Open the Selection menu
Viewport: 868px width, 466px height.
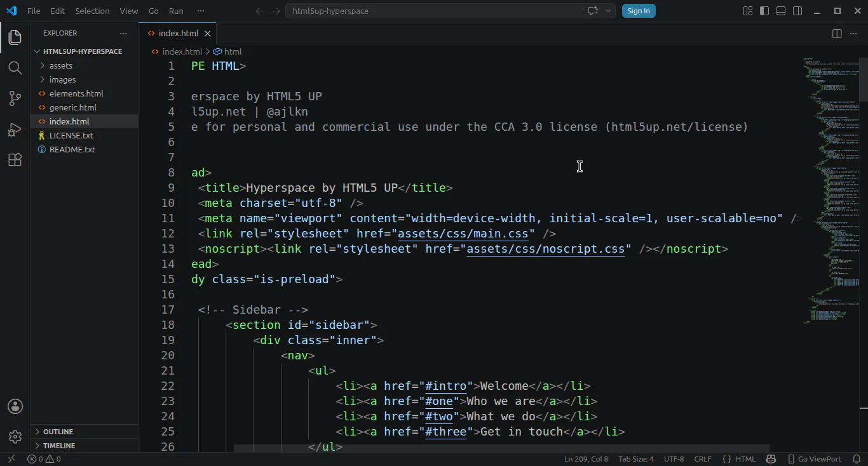(92, 11)
